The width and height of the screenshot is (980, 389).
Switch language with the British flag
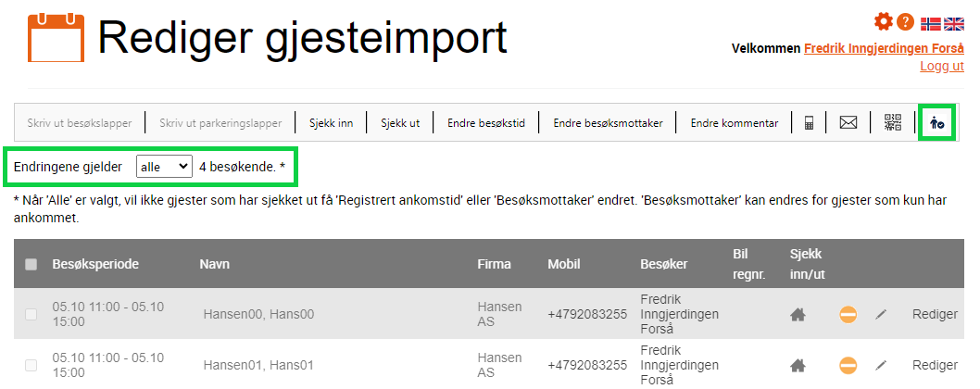coord(954,24)
